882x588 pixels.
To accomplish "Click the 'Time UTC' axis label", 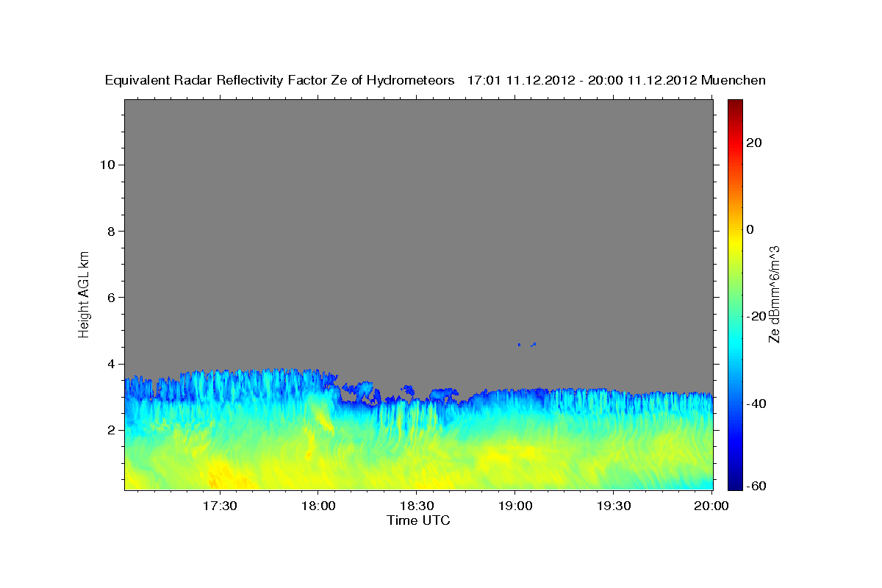I will [418, 520].
